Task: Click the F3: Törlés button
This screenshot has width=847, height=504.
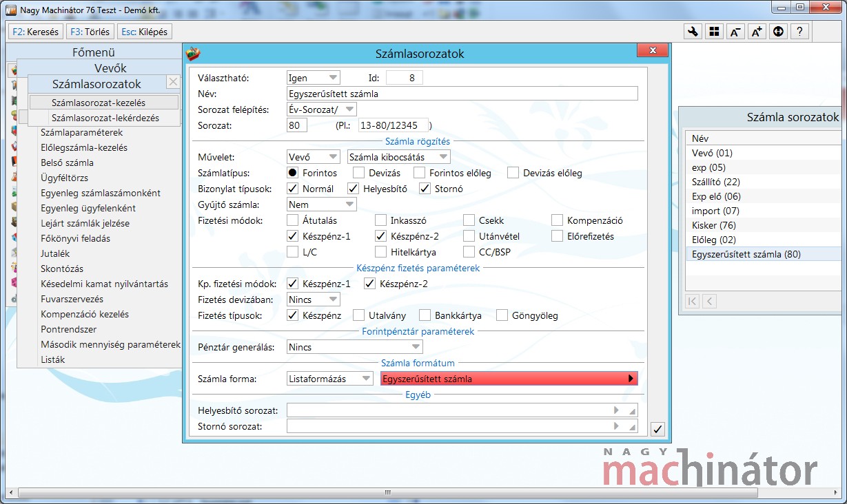Action: pos(90,32)
